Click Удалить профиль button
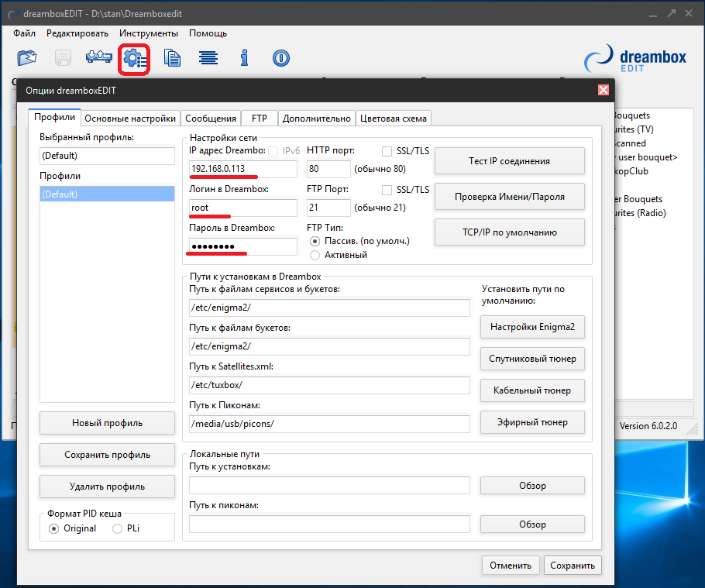 (107, 487)
